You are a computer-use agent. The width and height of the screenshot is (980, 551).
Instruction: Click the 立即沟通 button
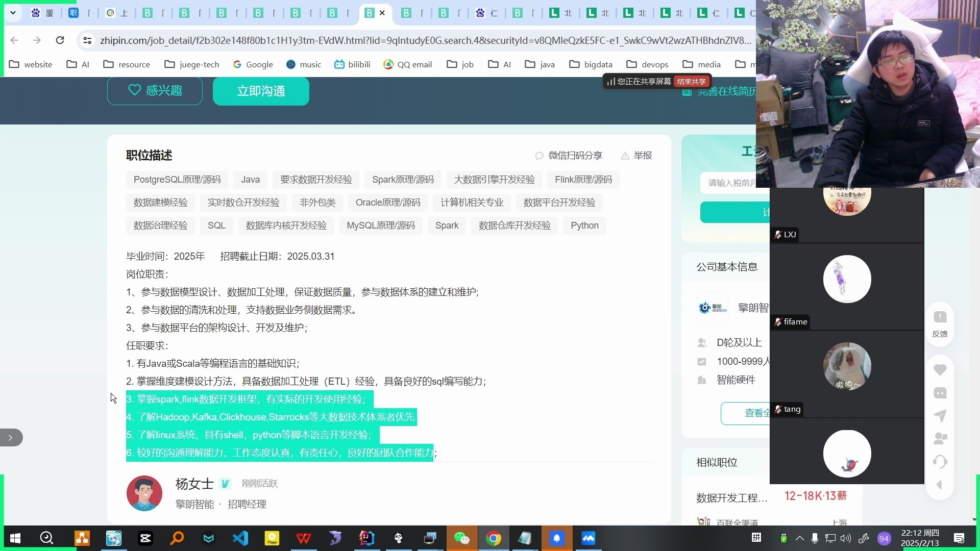[x=261, y=91]
